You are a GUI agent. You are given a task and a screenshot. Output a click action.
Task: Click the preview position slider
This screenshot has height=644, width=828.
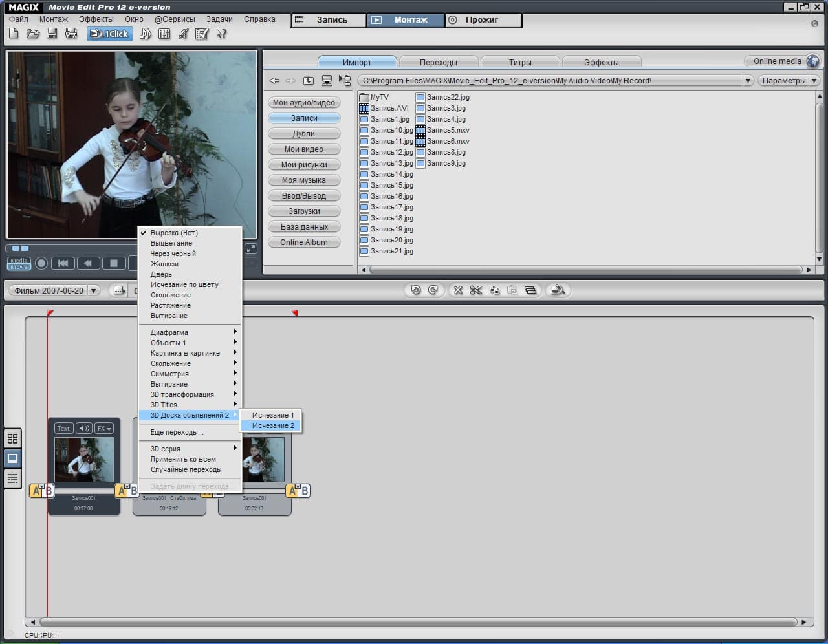(21, 248)
